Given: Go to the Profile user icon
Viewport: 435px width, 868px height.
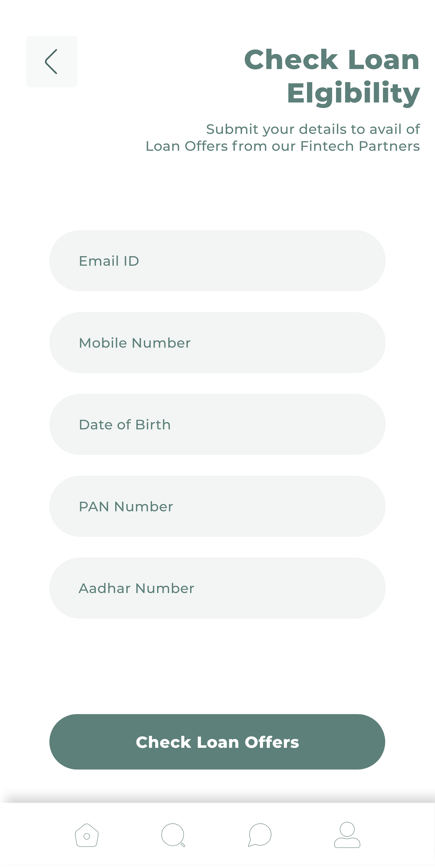Looking at the screenshot, I should point(347,835).
